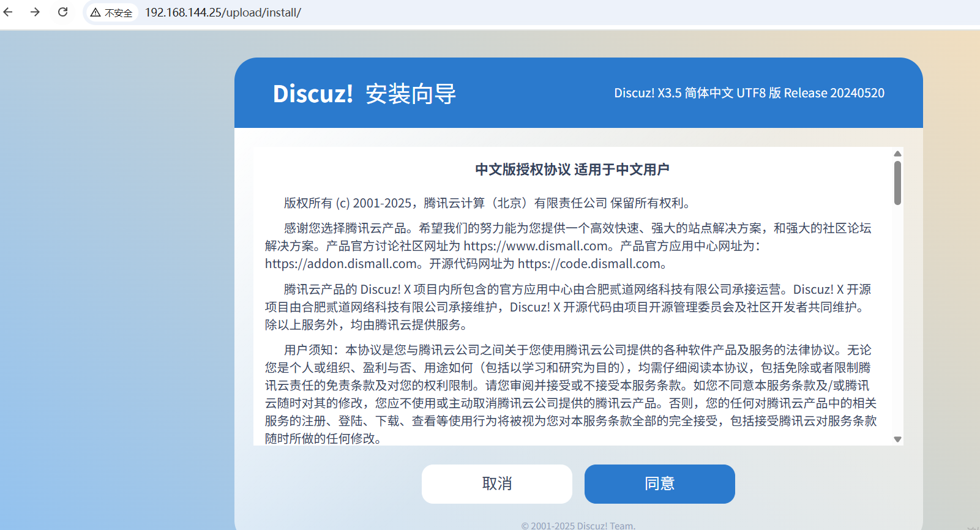The height and width of the screenshot is (530, 980).
Task: Click the https://www.dismall.com URL text
Action: tap(536, 245)
